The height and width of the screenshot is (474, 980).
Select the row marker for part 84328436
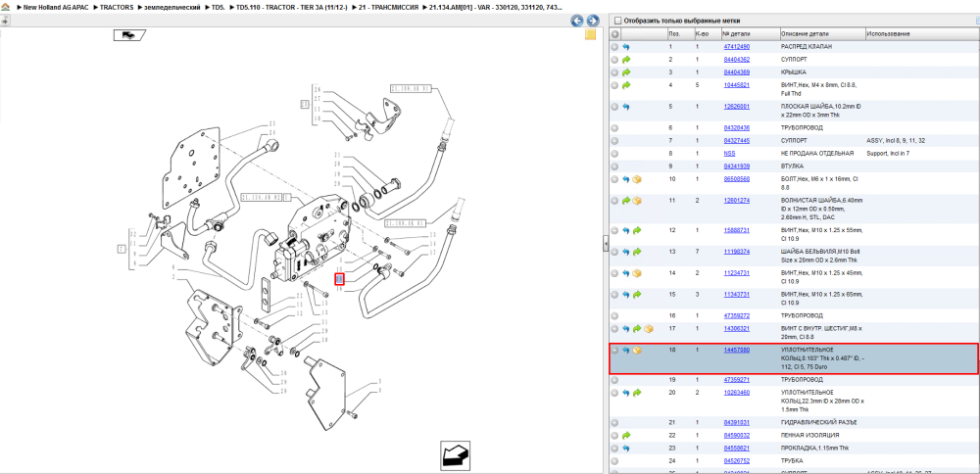pyautogui.click(x=615, y=128)
